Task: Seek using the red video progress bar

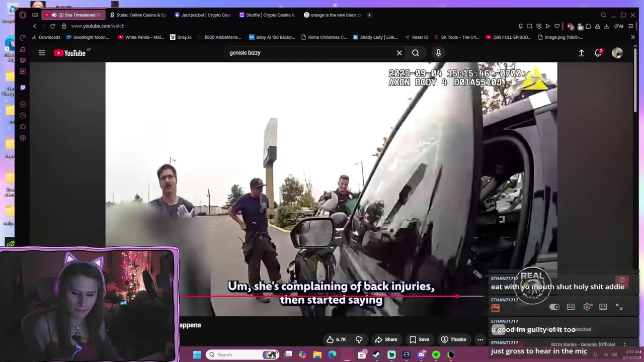Action: click(332, 296)
